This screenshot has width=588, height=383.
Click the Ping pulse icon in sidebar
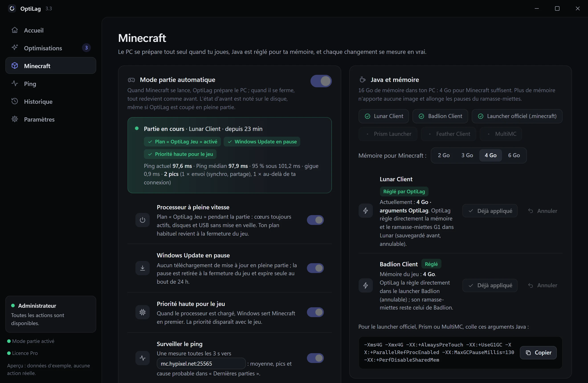[15, 84]
